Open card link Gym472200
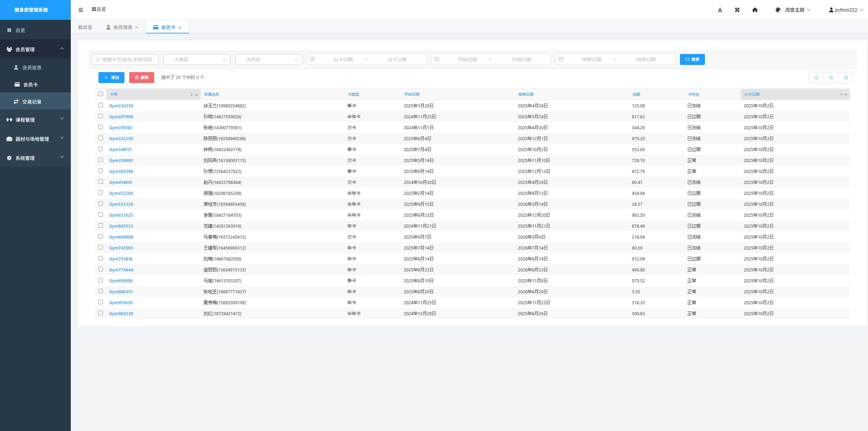Image resolution: width=868 pixels, height=431 pixels. pos(121,193)
